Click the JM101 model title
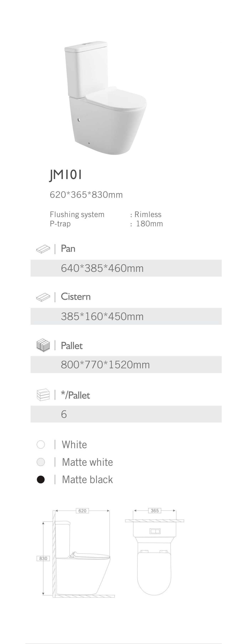Screen dimensions: 246x644 [x=66, y=175]
